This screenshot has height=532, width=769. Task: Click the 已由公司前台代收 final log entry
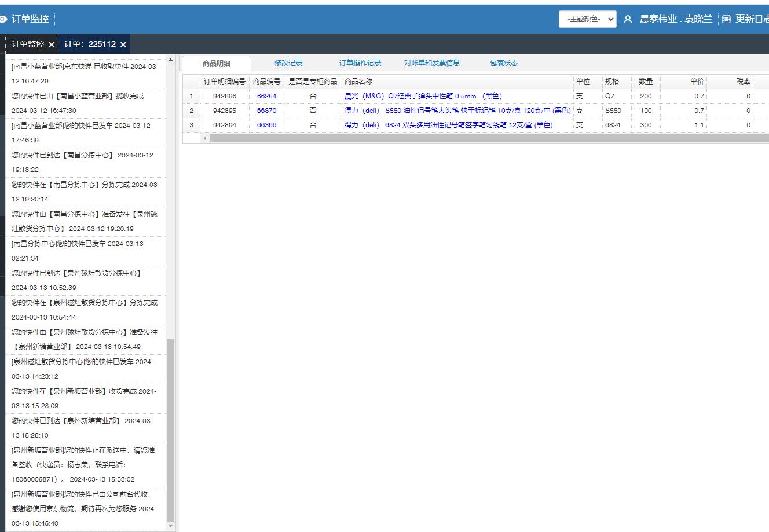86,509
